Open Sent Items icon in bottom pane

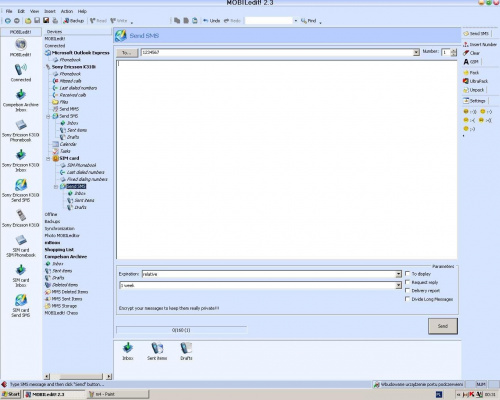(x=157, y=351)
